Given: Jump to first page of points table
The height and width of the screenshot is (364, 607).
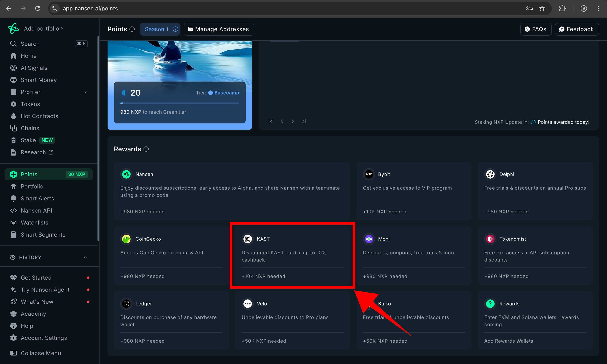Looking at the screenshot, I should point(270,121).
